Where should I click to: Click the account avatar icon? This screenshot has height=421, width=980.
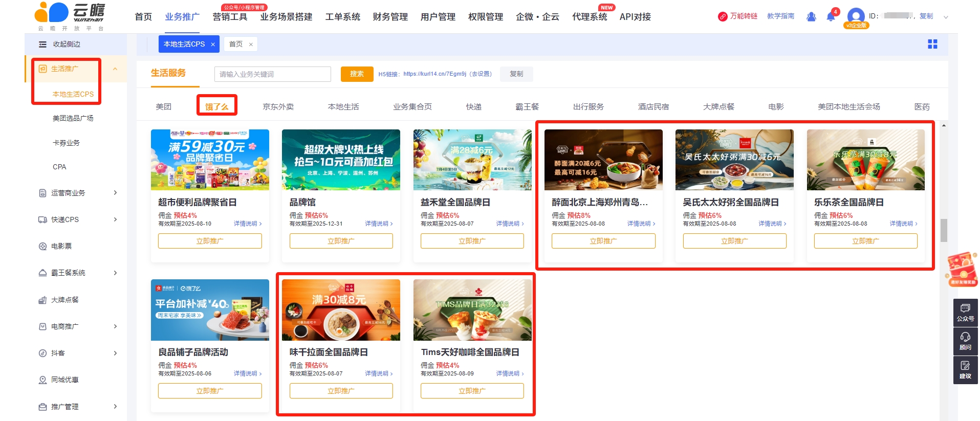[x=856, y=16]
